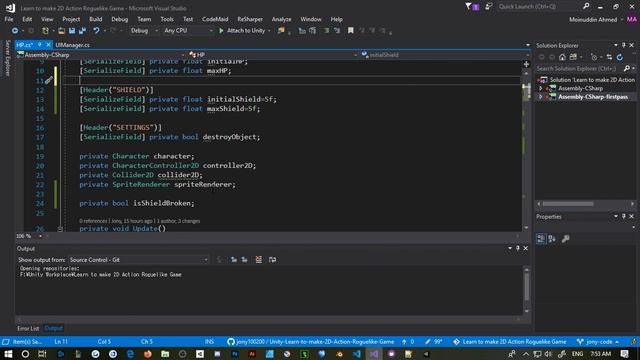The image size is (640, 360).
Task: Open the Build menu
Action: click(x=96, y=19)
